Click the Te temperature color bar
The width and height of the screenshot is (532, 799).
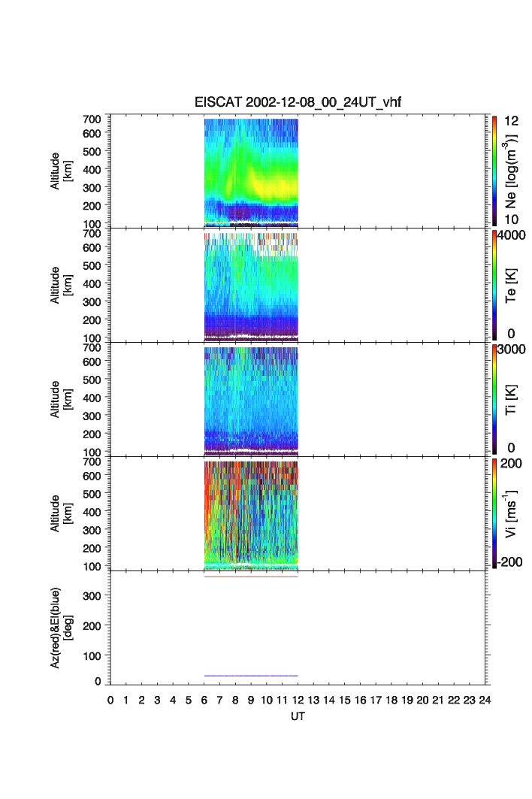pyautogui.click(x=494, y=285)
